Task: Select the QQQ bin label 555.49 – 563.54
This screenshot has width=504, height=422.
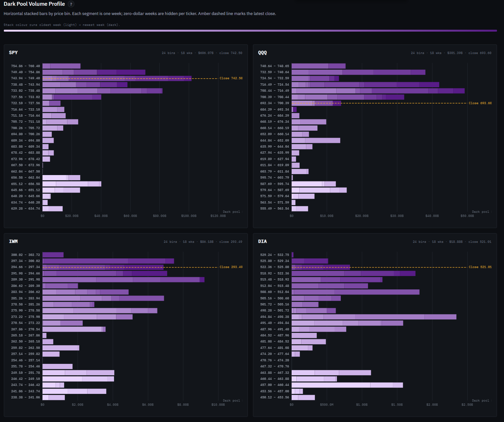Action: tap(275, 209)
